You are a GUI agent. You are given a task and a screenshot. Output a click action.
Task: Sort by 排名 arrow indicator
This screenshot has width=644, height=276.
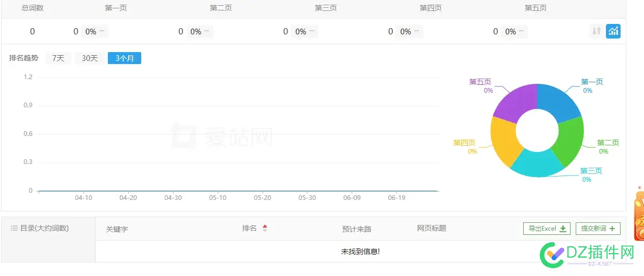tap(265, 228)
